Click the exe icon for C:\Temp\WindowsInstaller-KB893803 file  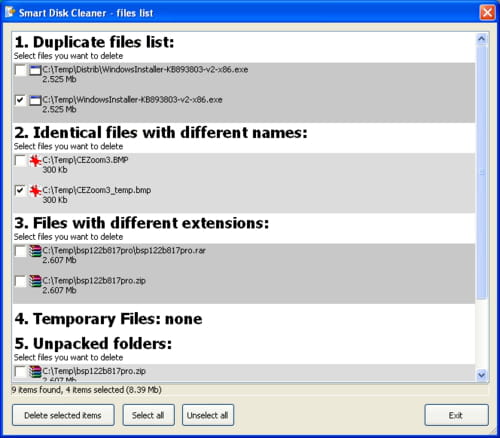[35, 100]
